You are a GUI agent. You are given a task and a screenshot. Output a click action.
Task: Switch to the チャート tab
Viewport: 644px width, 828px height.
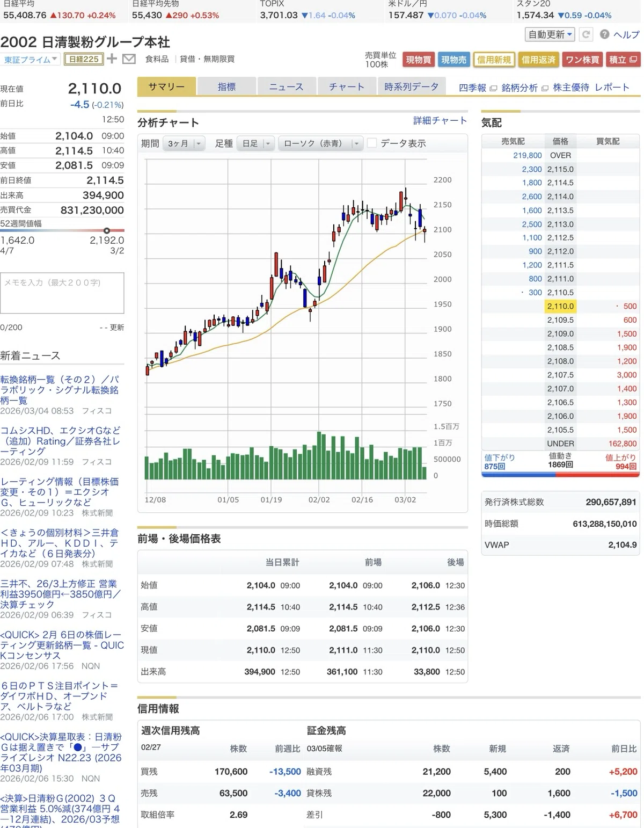click(347, 86)
